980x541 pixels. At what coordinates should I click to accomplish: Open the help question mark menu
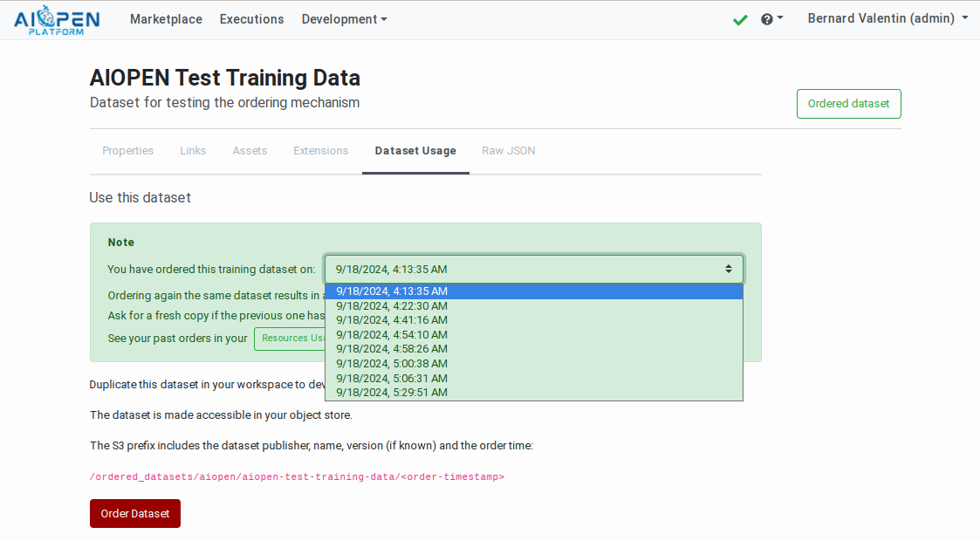(x=771, y=19)
